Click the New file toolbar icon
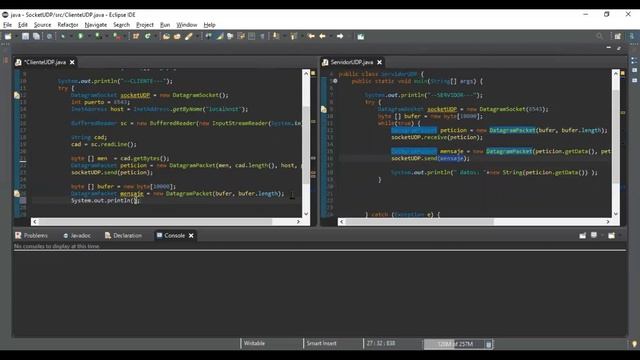The width and height of the screenshot is (640, 360). tap(8, 36)
